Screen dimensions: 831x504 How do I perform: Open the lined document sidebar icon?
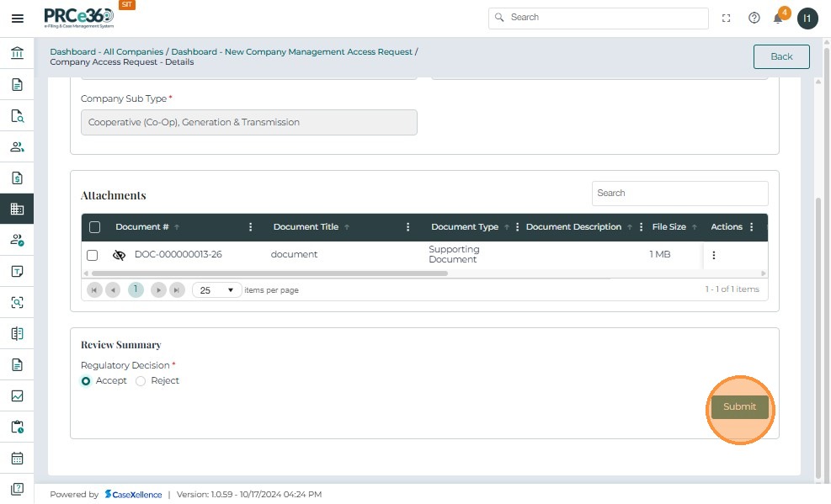(x=17, y=365)
